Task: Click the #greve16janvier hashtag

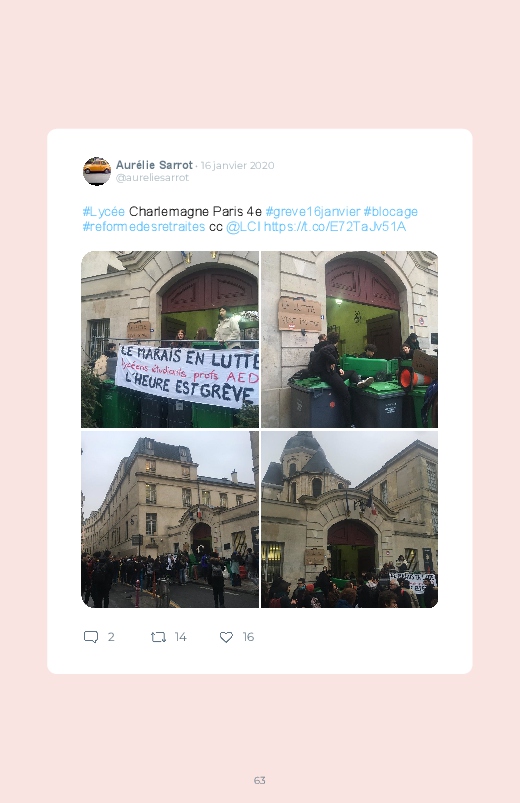Action: [x=313, y=212]
